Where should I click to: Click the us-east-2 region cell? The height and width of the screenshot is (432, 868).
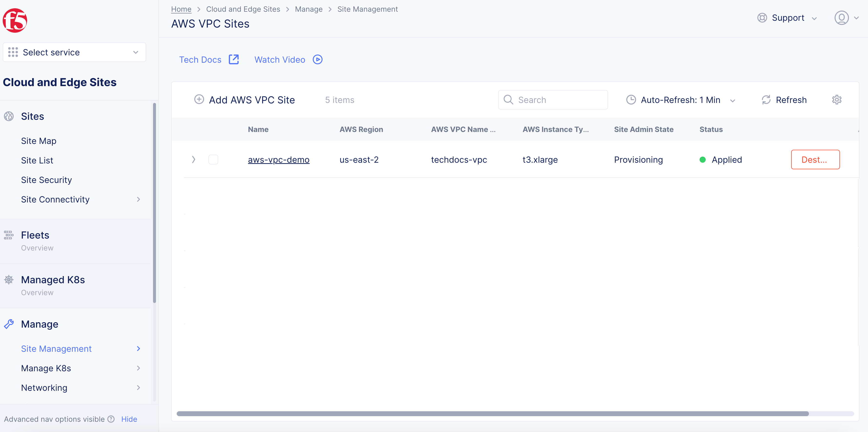pyautogui.click(x=359, y=160)
